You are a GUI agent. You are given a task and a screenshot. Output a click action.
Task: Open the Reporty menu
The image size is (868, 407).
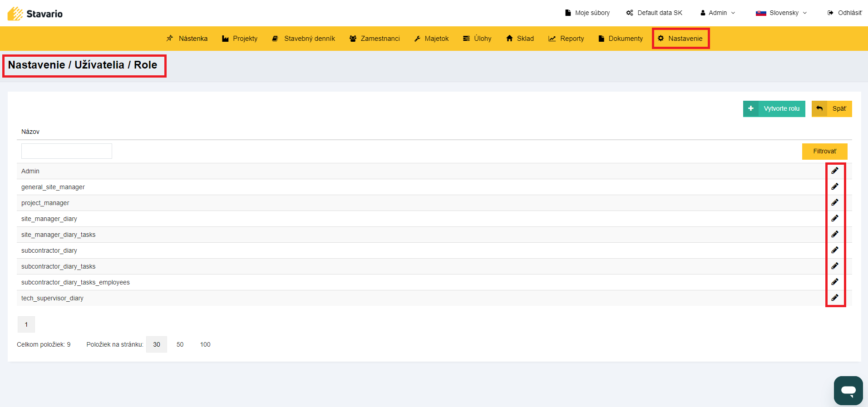566,39
